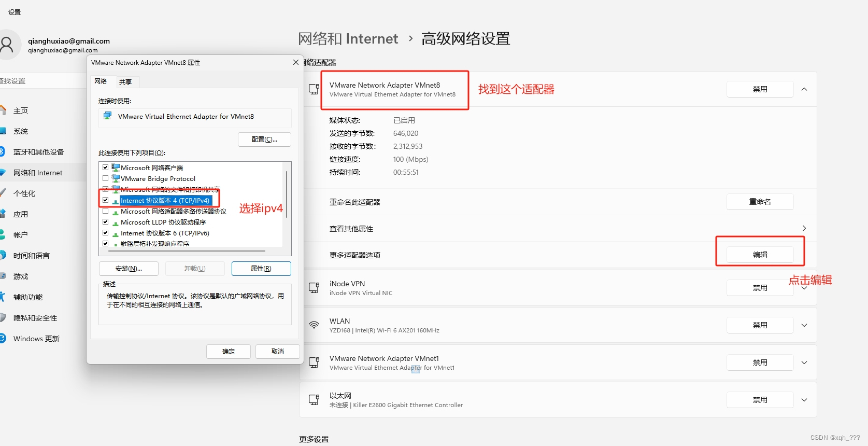Image resolution: width=868 pixels, height=446 pixels.
Task: Toggle VMware Bridge Protocol checkbox
Action: (x=106, y=178)
